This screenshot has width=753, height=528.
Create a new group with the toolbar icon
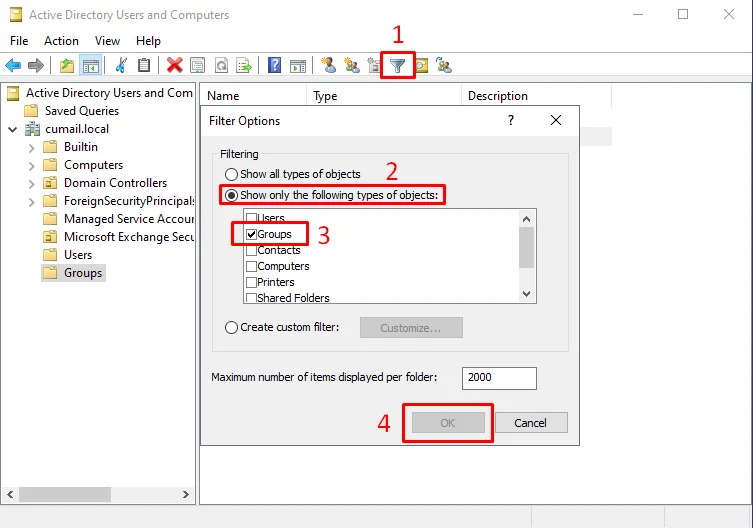(352, 65)
